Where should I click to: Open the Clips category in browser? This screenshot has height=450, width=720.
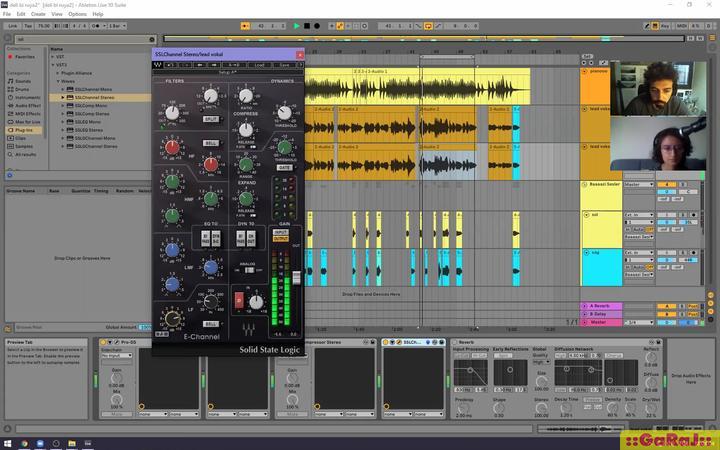point(19,138)
